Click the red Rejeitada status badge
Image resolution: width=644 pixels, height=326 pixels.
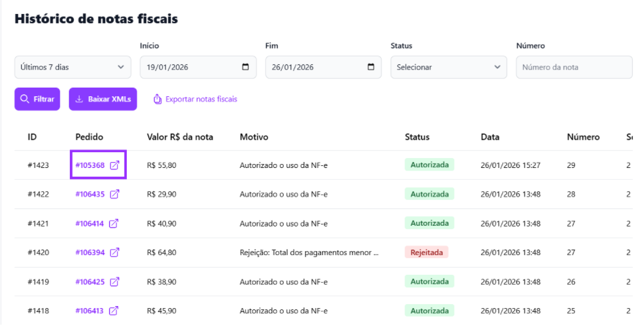pyautogui.click(x=426, y=252)
